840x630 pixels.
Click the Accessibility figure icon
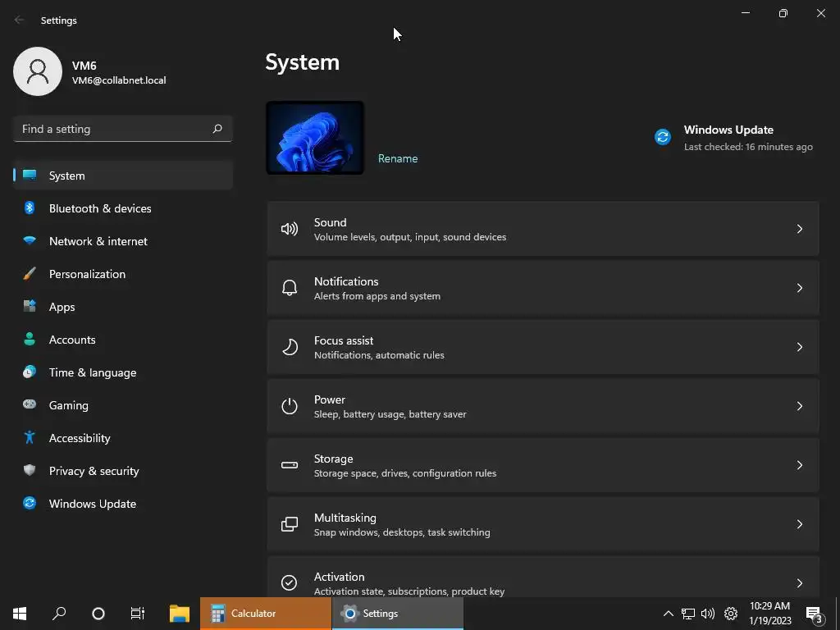pos(30,438)
